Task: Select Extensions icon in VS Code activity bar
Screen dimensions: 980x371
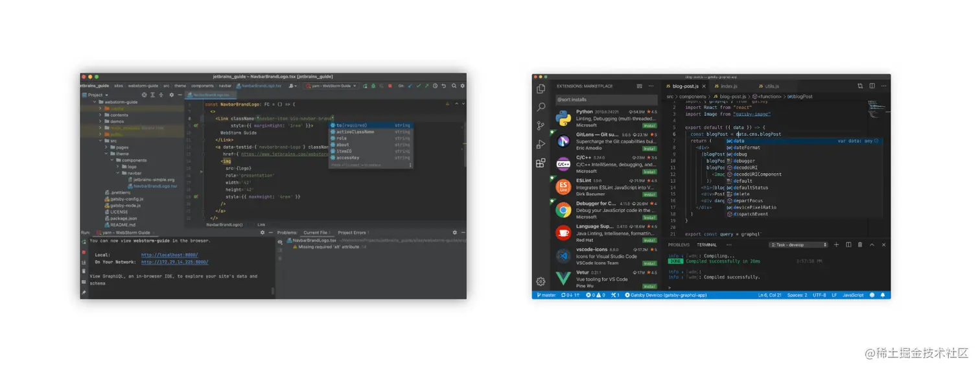Action: click(x=541, y=163)
